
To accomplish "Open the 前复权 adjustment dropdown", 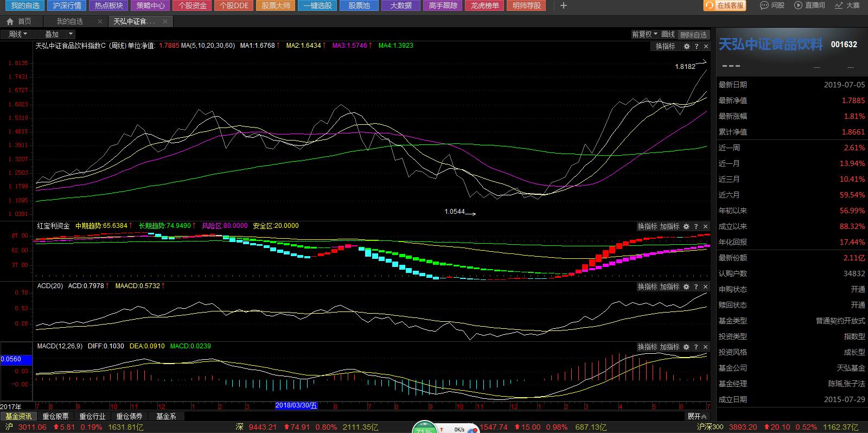I will coord(644,34).
